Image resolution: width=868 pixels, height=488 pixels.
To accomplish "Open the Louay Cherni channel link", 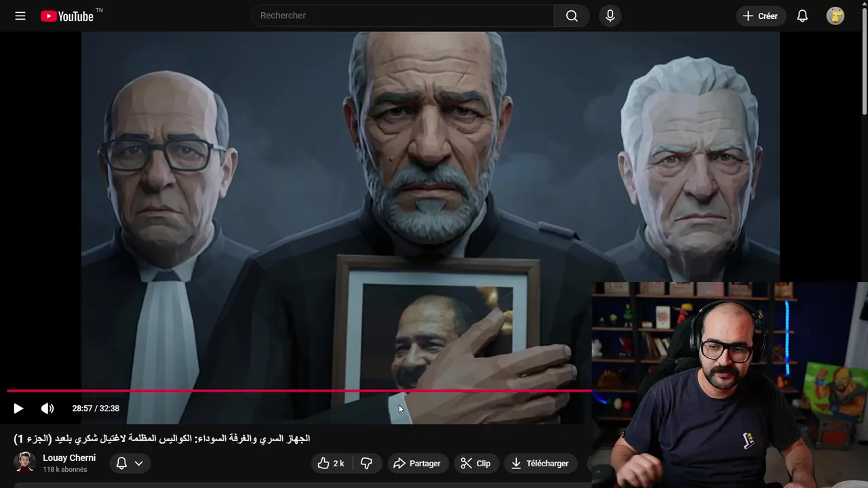I will 69,457.
